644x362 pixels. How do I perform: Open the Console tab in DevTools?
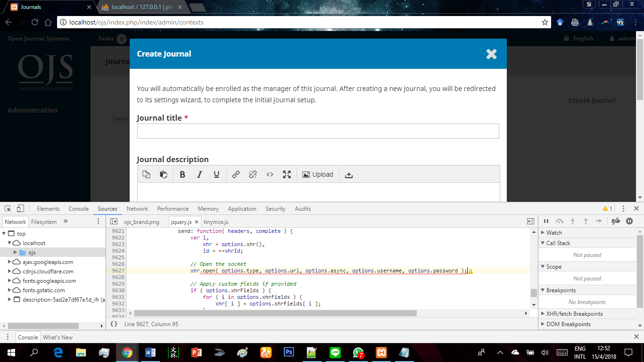click(78, 209)
